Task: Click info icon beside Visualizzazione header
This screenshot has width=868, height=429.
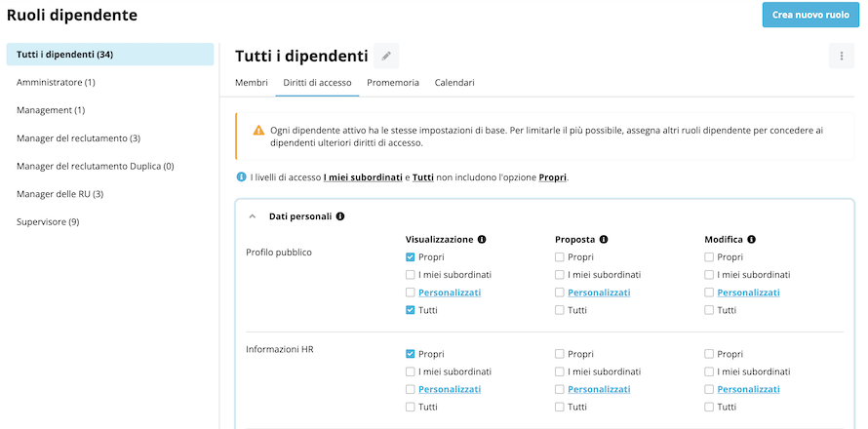Action: 482,240
